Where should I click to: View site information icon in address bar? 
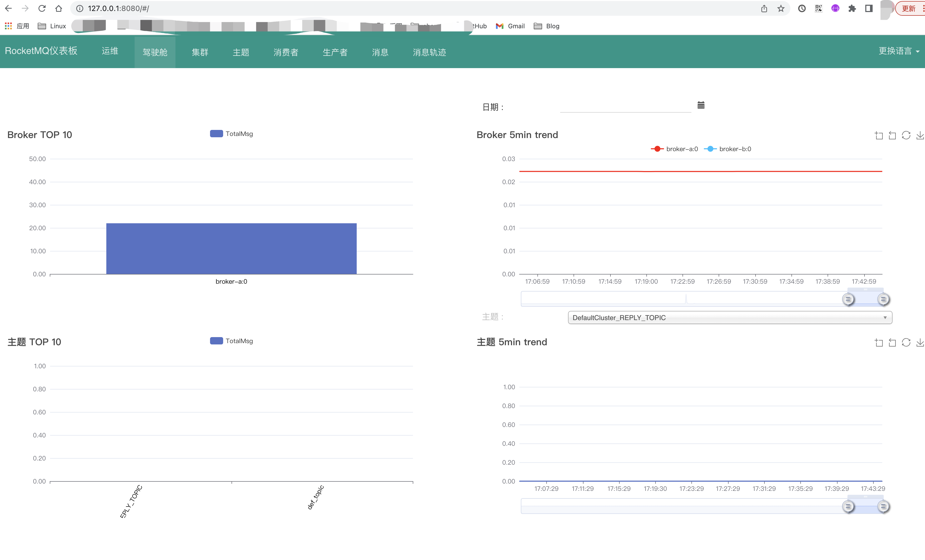coord(80,8)
